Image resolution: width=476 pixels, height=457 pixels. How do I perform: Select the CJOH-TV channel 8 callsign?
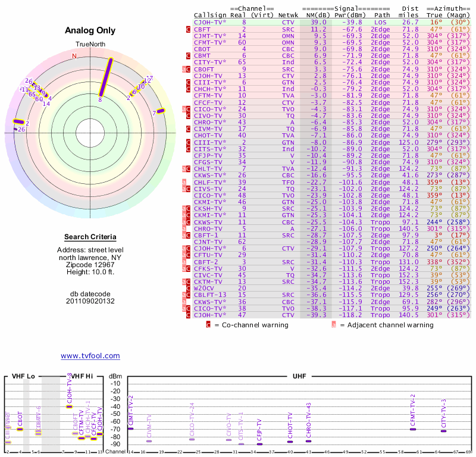[210, 22]
